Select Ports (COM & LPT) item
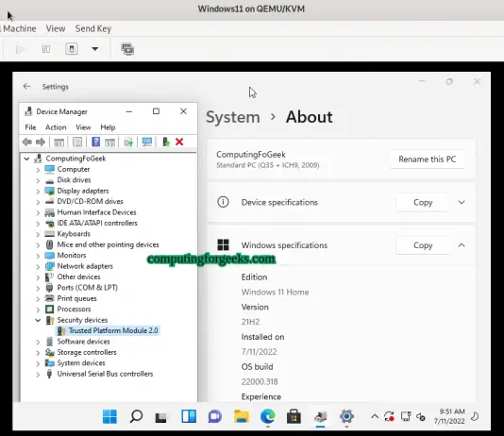The height and width of the screenshot is (436, 504). point(87,287)
